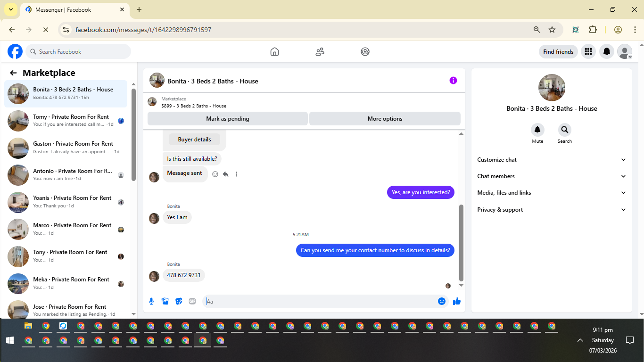
Task: Open Tony Private Room For Rent chat
Action: (x=66, y=256)
